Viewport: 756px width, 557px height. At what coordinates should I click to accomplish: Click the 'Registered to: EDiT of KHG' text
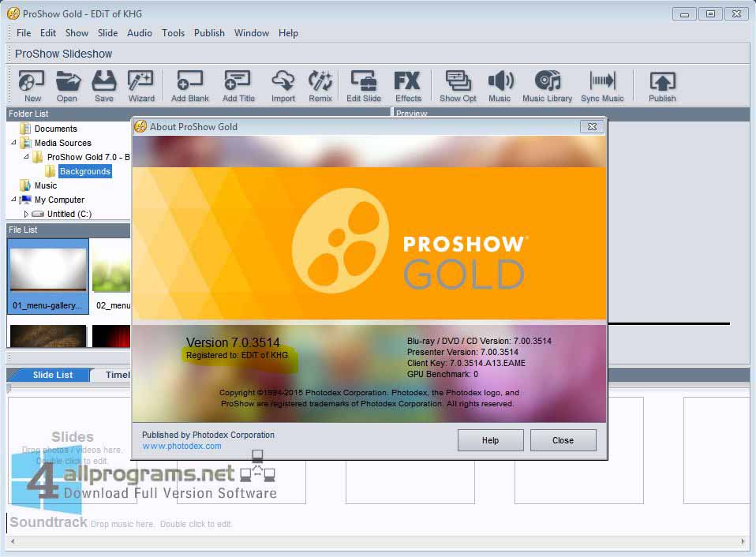237,355
